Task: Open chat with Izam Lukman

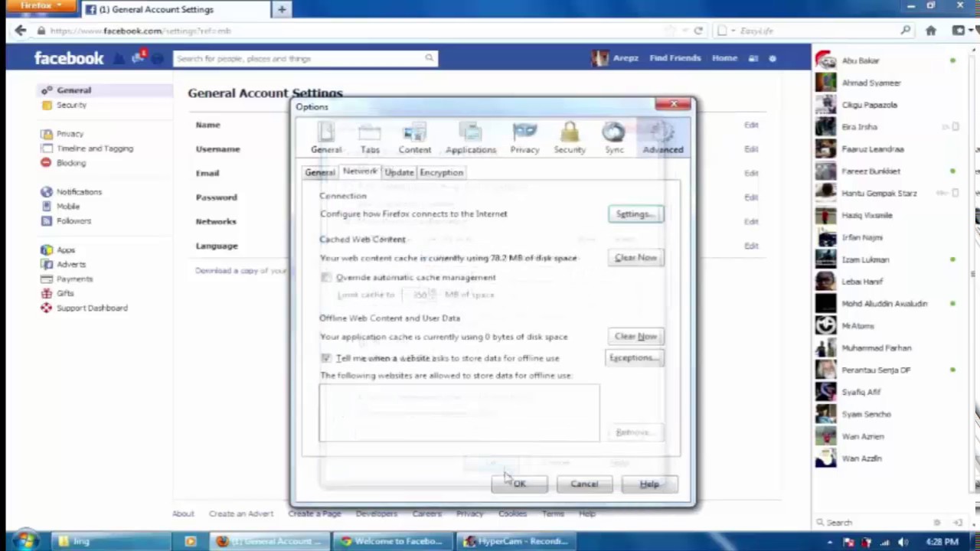Action: coord(887,259)
